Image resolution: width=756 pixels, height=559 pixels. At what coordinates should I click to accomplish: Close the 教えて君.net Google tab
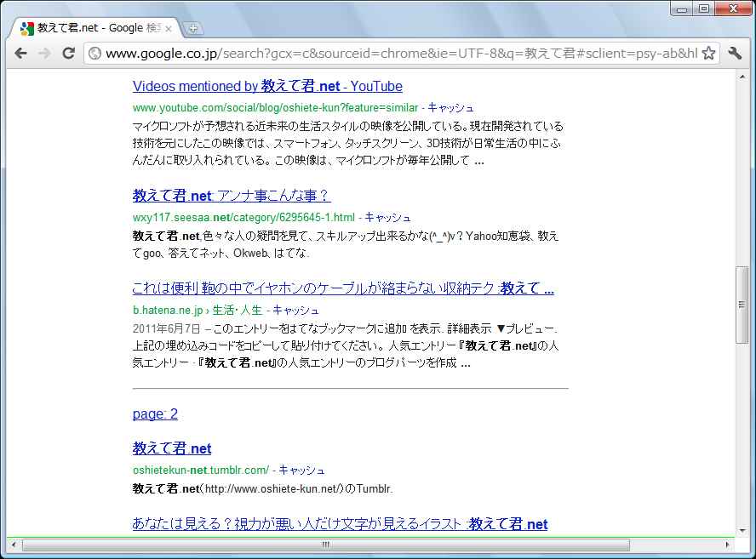tap(169, 29)
